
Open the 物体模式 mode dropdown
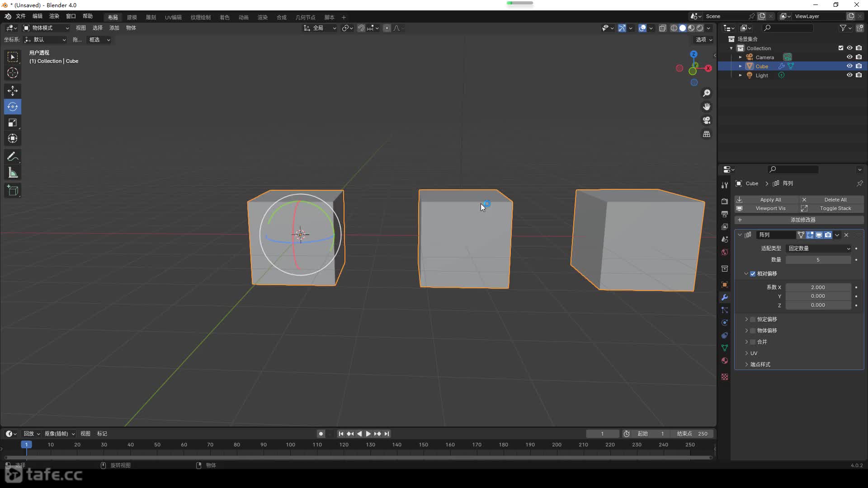(x=46, y=28)
